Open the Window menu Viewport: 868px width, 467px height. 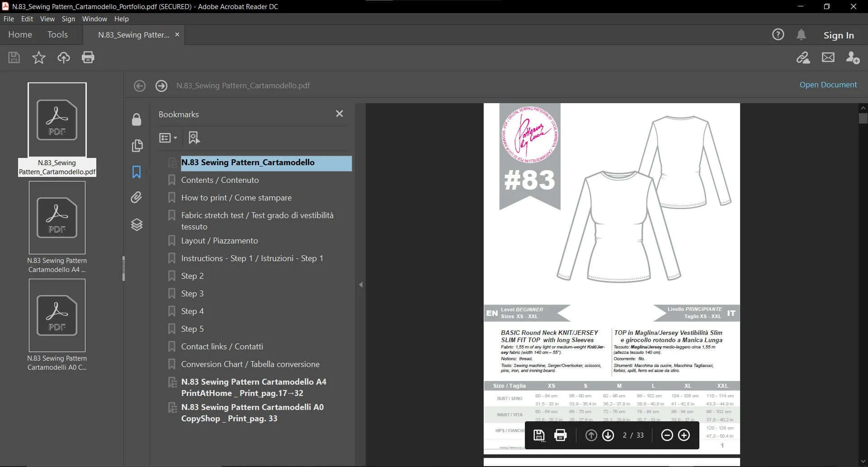(94, 19)
